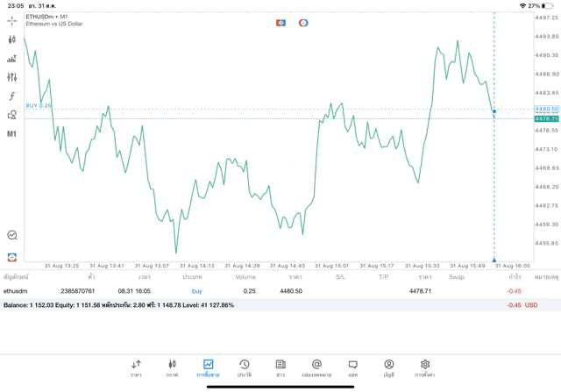Open the mailbox @ tab
The height and width of the screenshot is (392, 561).
point(316,367)
